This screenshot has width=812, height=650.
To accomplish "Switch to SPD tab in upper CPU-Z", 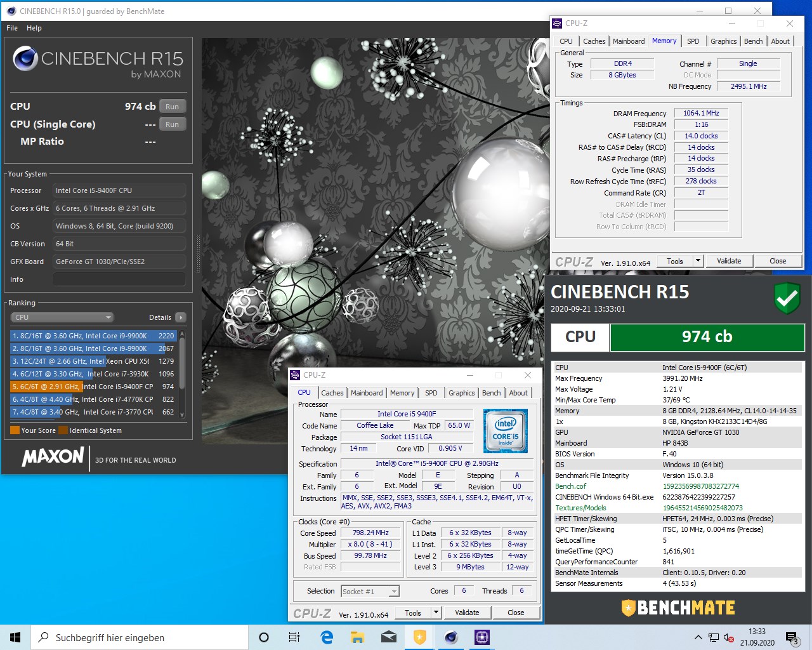I will [693, 41].
